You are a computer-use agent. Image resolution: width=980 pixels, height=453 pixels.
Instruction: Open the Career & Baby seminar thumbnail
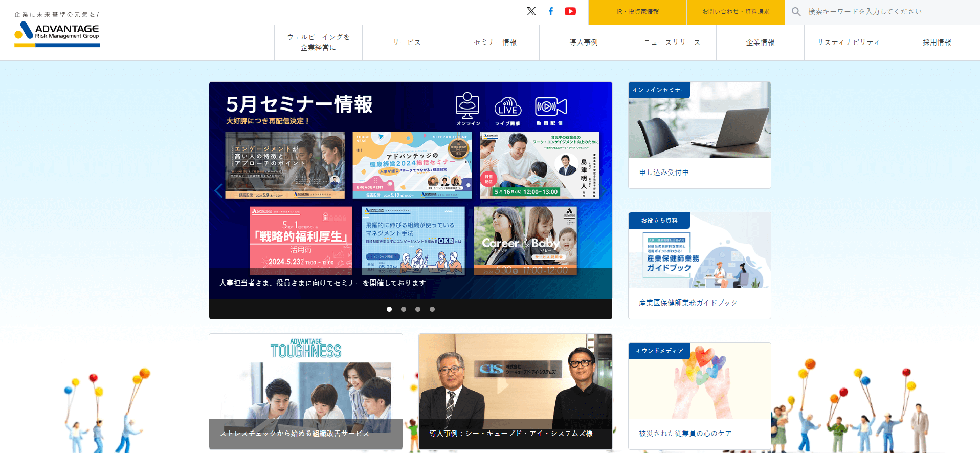pyautogui.click(x=525, y=241)
